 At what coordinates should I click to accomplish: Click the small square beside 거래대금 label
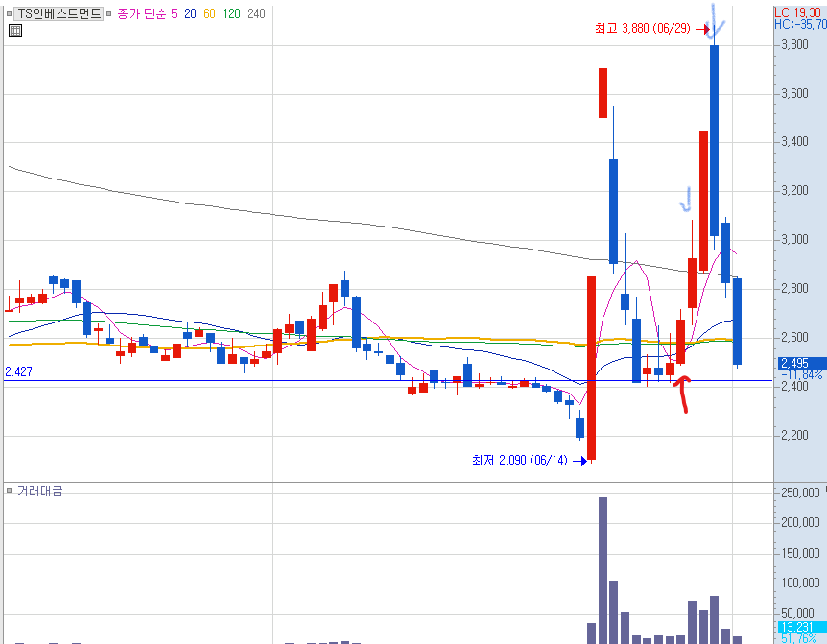coord(9,491)
